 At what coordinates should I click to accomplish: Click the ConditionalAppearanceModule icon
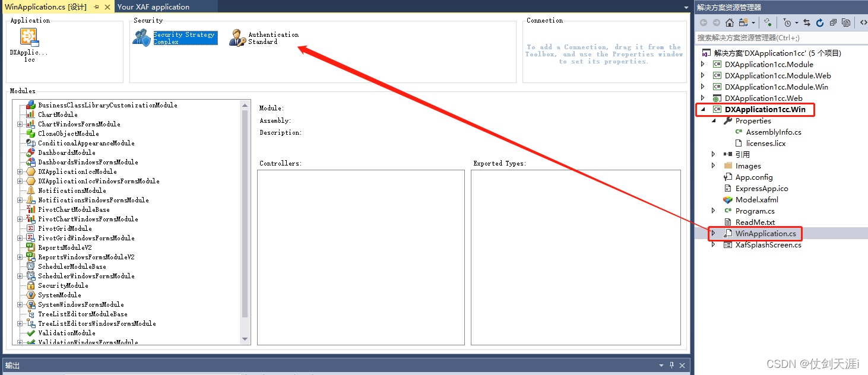[x=30, y=143]
